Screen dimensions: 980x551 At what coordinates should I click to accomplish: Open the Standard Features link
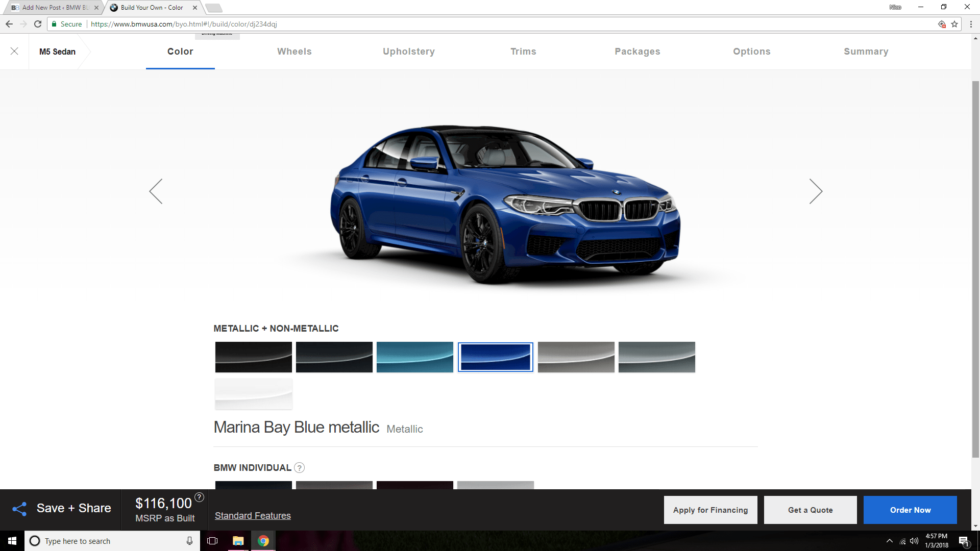click(x=253, y=515)
